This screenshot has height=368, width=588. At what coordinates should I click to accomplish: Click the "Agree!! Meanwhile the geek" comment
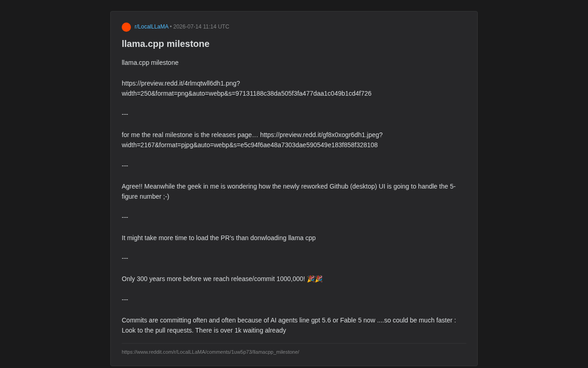pyautogui.click(x=288, y=186)
